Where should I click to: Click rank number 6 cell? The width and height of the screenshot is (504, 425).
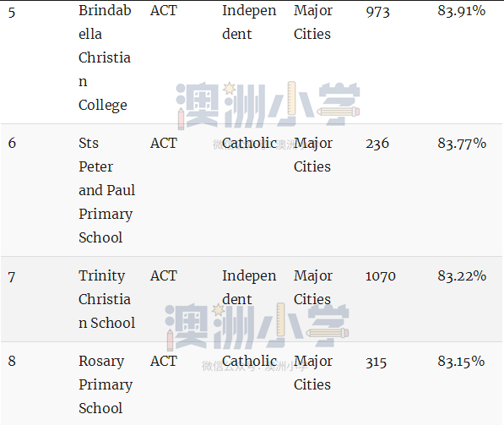click(12, 143)
